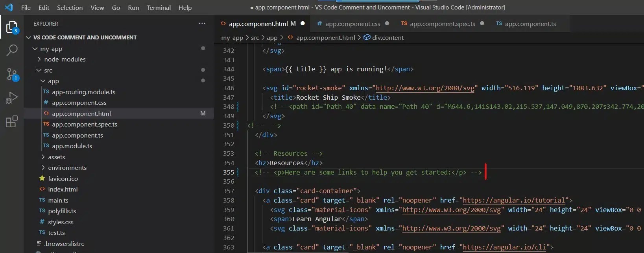Open the Terminal menu
The width and height of the screenshot is (644, 253).
pyautogui.click(x=159, y=7)
